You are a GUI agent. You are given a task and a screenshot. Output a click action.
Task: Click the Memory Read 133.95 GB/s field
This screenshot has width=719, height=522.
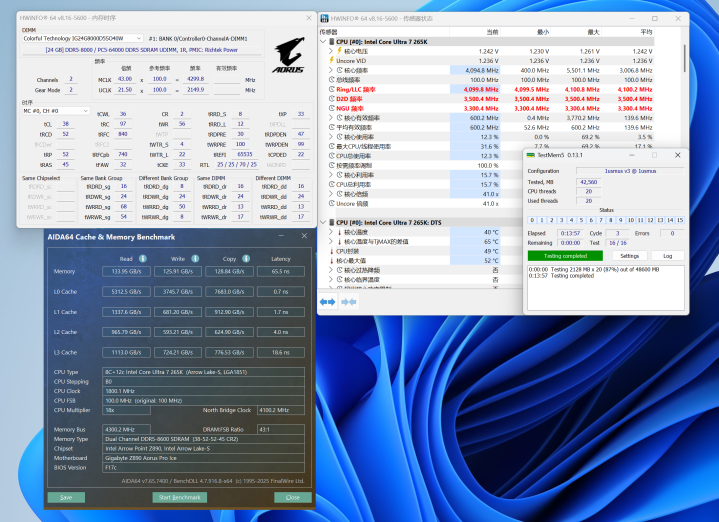coord(126,272)
